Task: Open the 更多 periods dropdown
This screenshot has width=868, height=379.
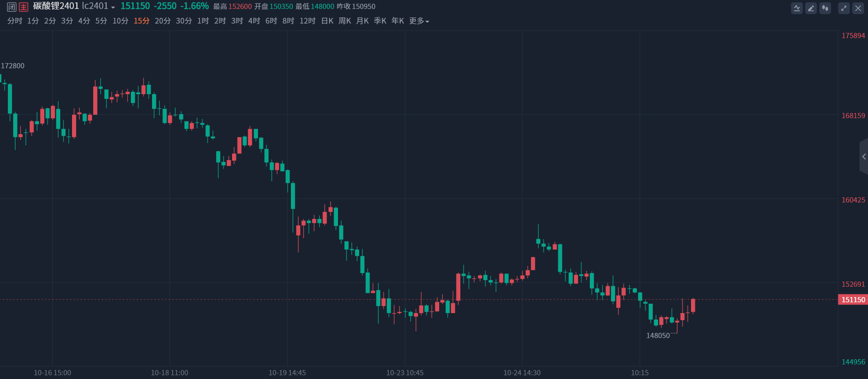Action: pyautogui.click(x=419, y=21)
